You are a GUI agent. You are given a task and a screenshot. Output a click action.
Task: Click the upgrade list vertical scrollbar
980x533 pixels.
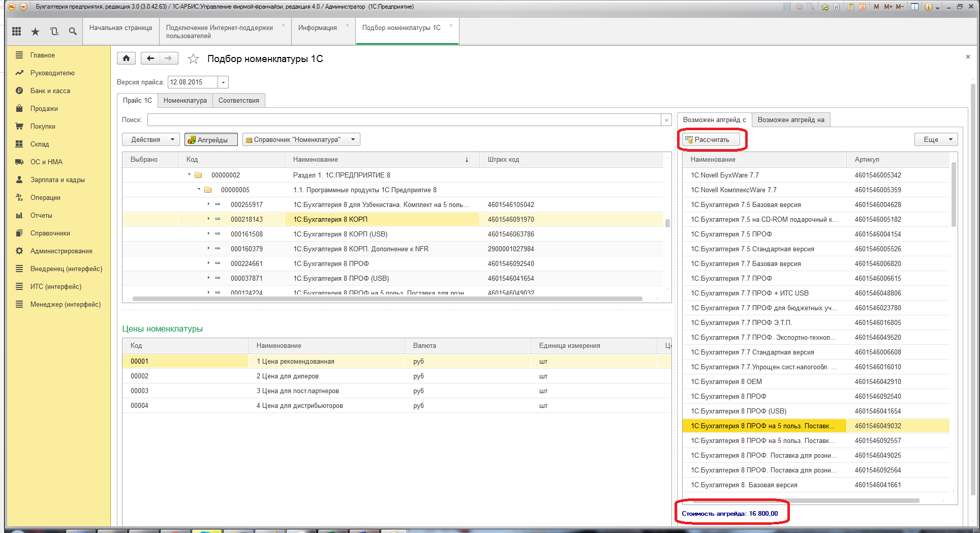(954, 194)
